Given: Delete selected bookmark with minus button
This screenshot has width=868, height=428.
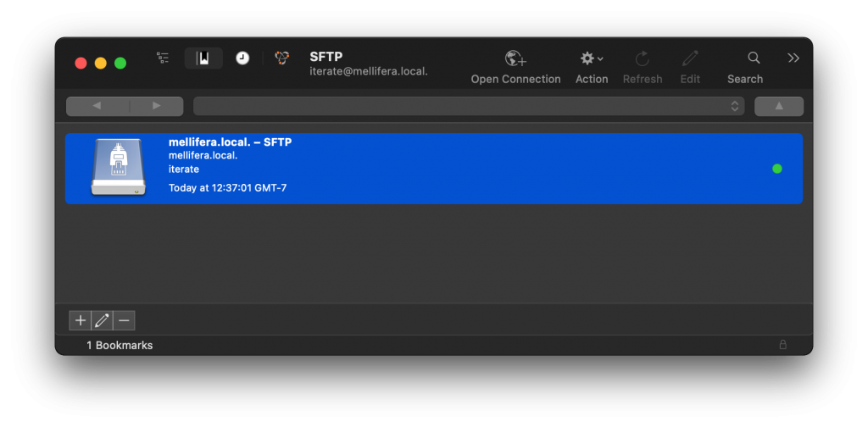Looking at the screenshot, I should click(x=124, y=320).
